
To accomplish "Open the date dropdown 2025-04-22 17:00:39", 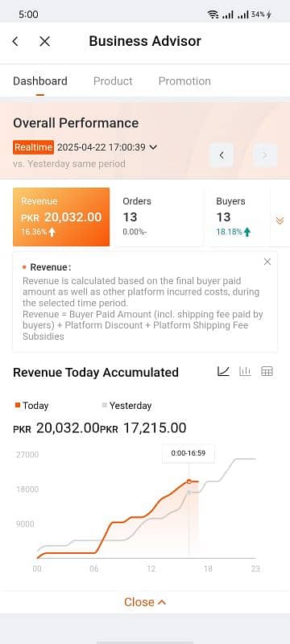I will [107, 147].
